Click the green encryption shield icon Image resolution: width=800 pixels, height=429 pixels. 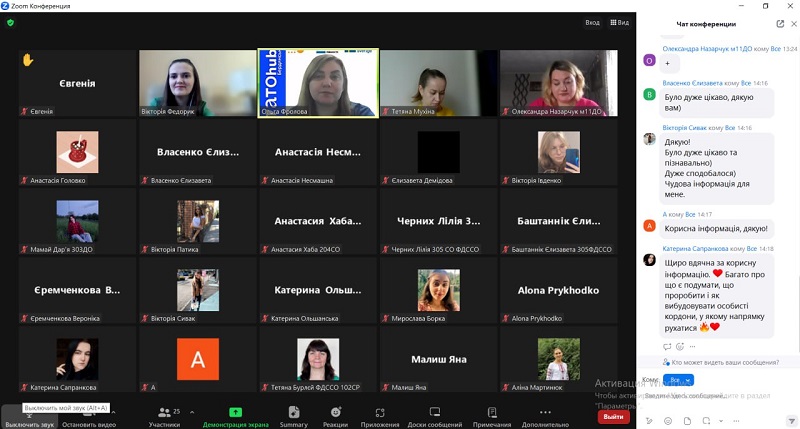(10, 22)
